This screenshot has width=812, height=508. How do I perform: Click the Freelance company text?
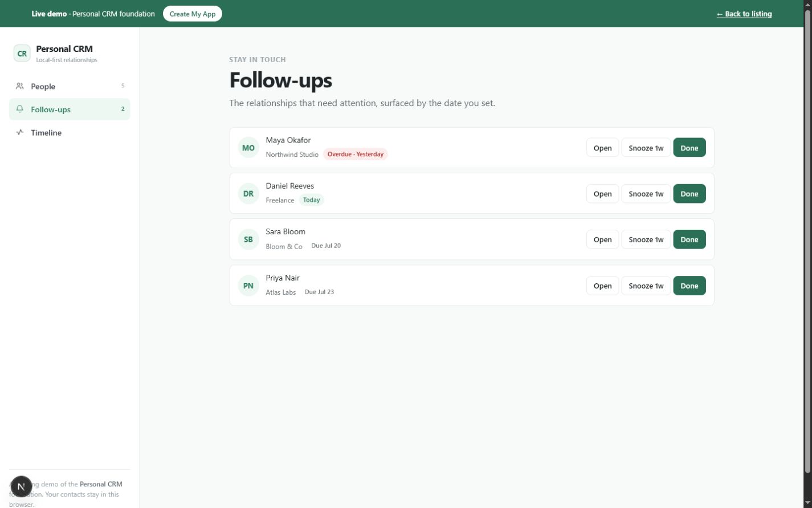coord(280,200)
